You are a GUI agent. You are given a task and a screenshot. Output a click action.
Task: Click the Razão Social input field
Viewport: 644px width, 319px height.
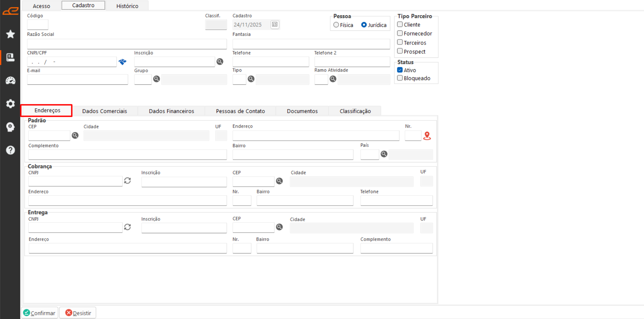click(x=127, y=44)
